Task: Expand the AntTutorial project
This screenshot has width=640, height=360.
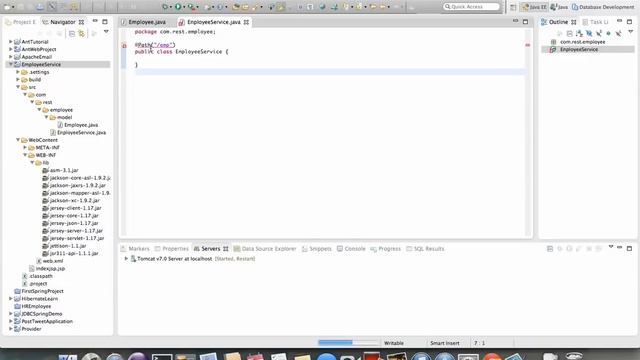Action: (x=11, y=42)
